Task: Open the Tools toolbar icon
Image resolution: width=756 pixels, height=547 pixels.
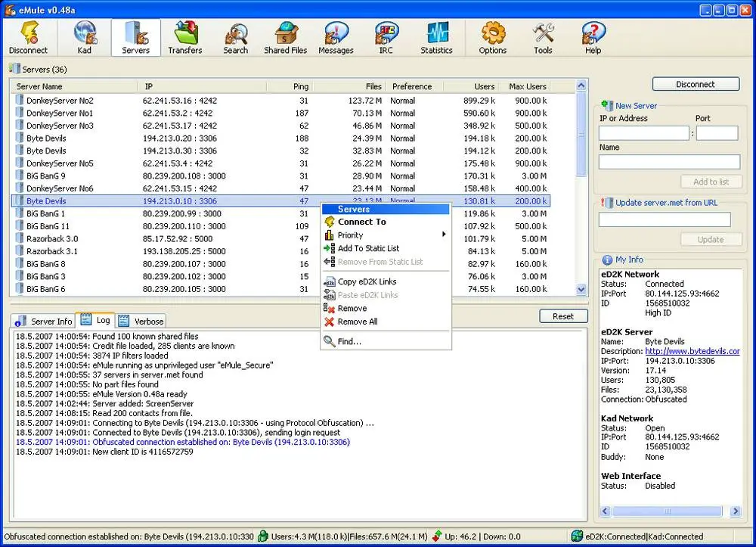Action: 543,38
